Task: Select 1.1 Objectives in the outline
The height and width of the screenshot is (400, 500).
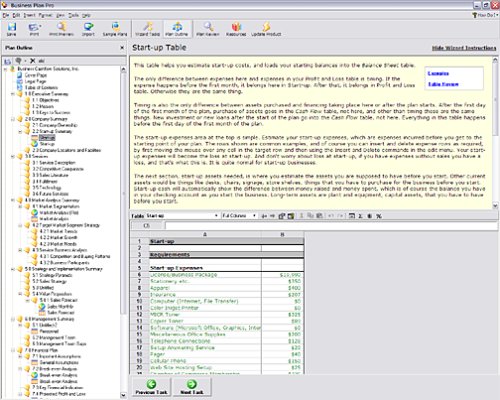Action: click(x=45, y=100)
